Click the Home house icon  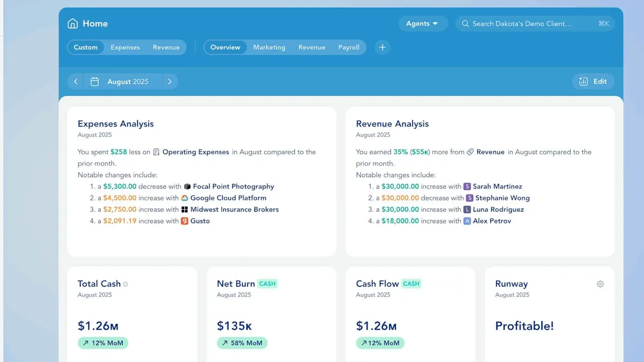pos(72,24)
